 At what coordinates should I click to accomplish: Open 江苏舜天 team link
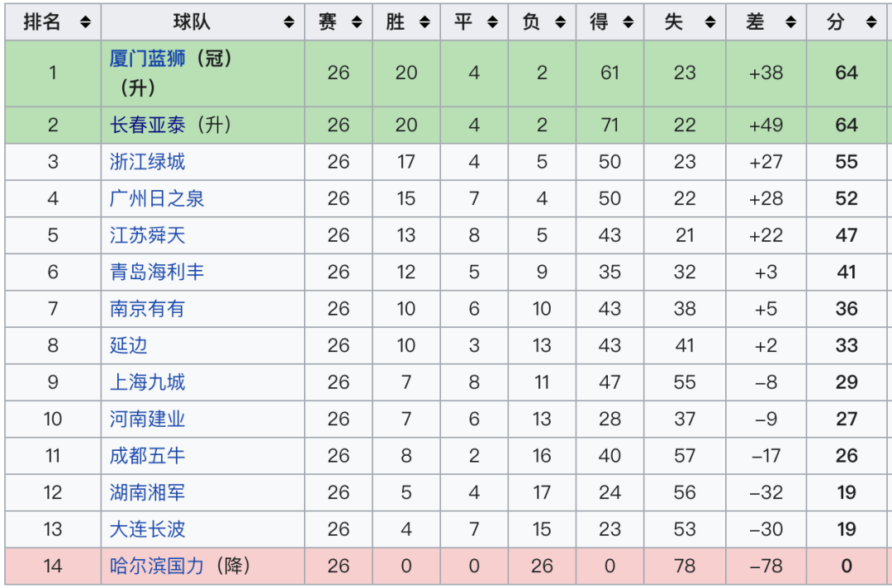pyautogui.click(x=147, y=235)
